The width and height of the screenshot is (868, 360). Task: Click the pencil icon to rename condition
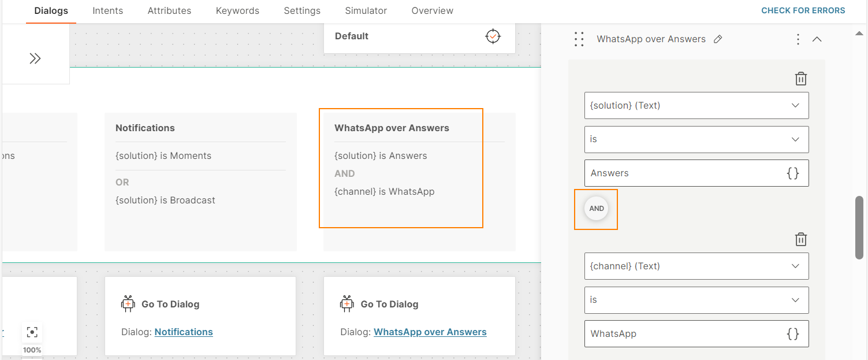(718, 39)
